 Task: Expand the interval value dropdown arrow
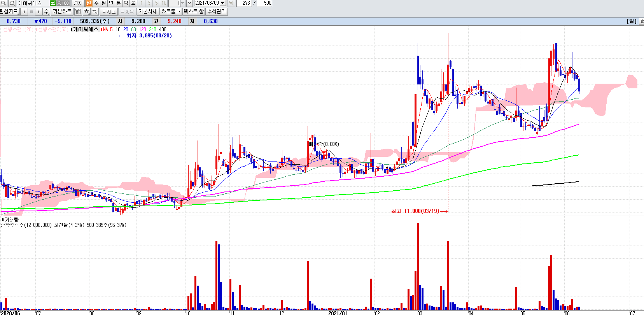pos(183,3)
